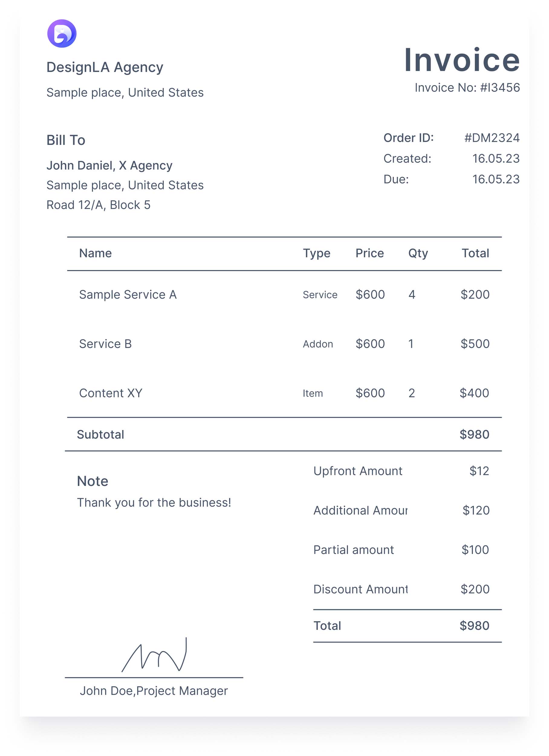The image size is (549, 756).
Task: Click the Road 12/A, Block 5 address line
Action: click(x=98, y=205)
